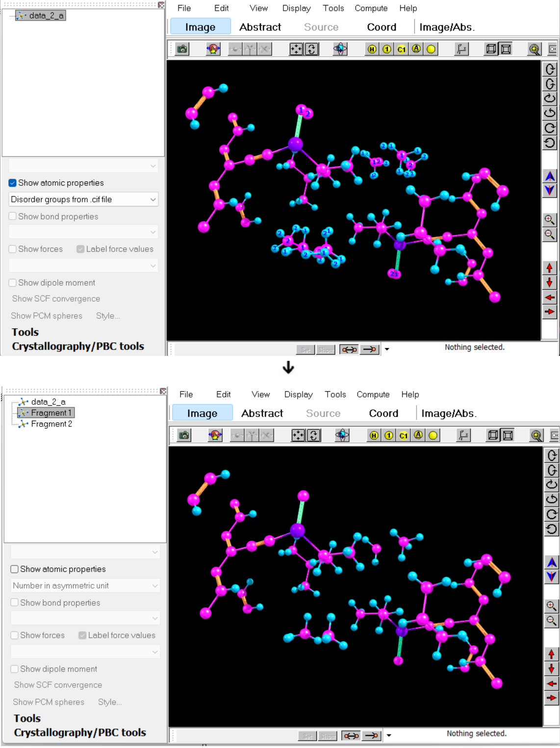
Task: Click the zoom in magnifier in the upper window
Action: tap(550, 220)
